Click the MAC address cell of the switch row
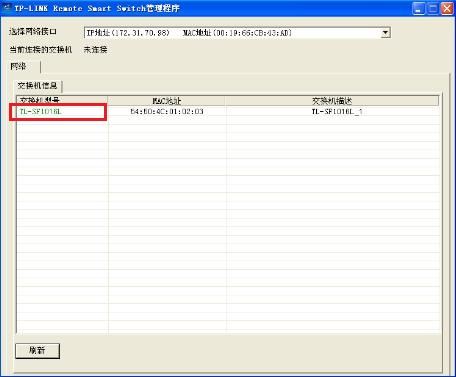The width and height of the screenshot is (456, 377). pos(167,111)
